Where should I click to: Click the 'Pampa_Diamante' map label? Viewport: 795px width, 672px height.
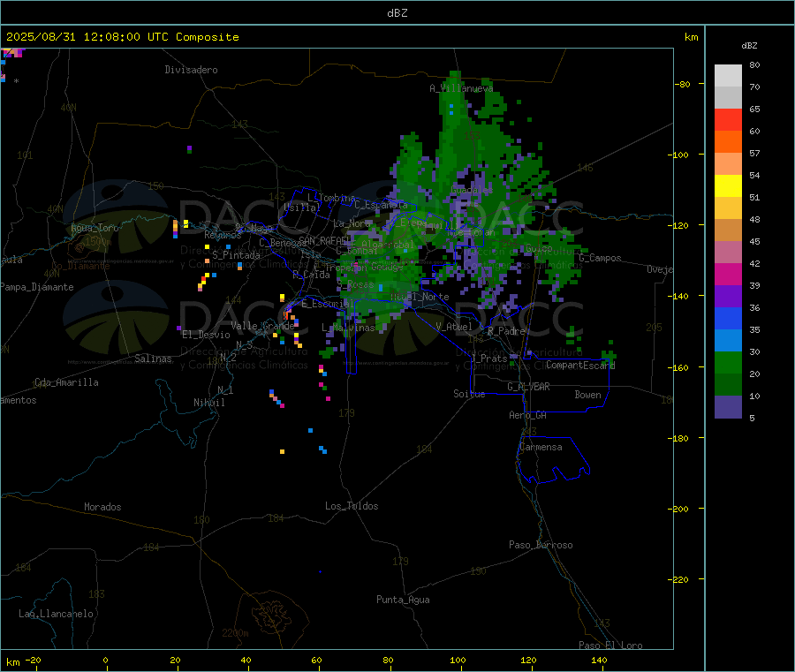click(x=37, y=287)
